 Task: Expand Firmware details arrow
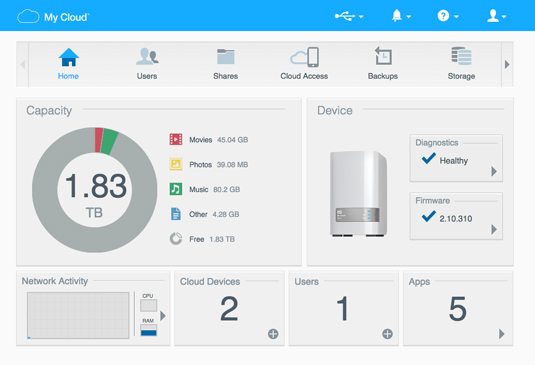click(494, 229)
